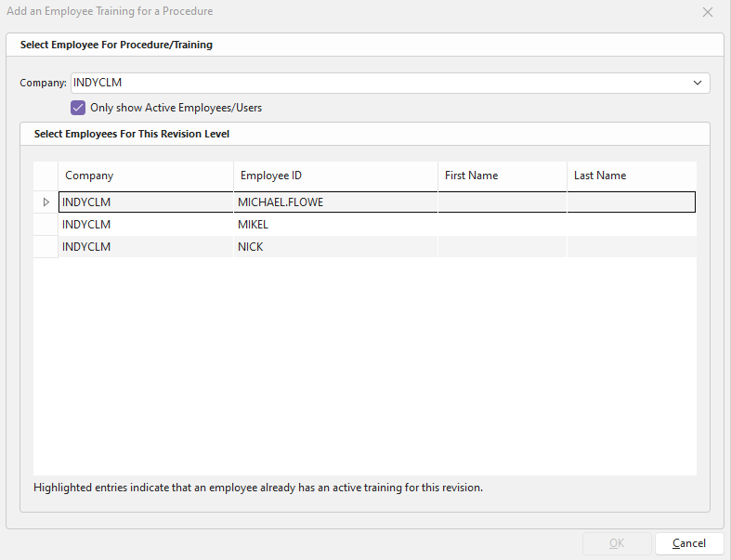Select the MIKEL employee ID cell
Viewport: 731px width, 560px height.
[334, 225]
